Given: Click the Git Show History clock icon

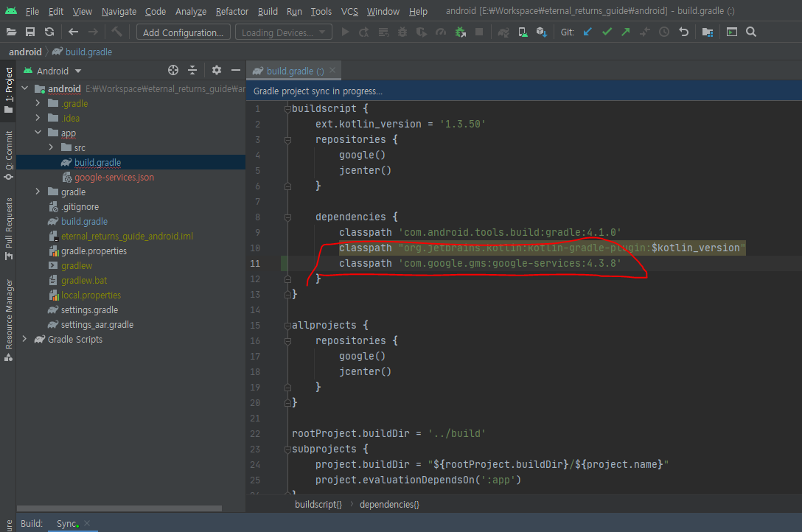Looking at the screenshot, I should pyautogui.click(x=664, y=32).
